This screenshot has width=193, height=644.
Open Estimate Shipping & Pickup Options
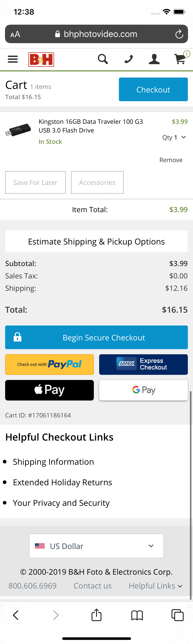(96, 241)
